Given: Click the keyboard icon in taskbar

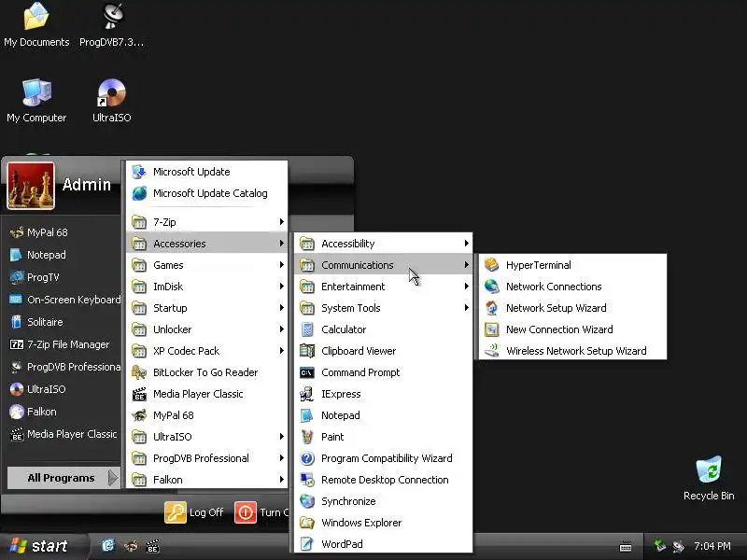Looking at the screenshot, I should [x=626, y=546].
